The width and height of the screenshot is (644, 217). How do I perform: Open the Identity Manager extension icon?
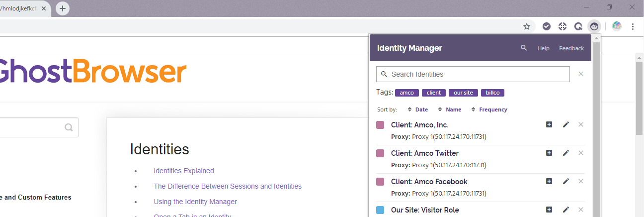pyautogui.click(x=594, y=26)
